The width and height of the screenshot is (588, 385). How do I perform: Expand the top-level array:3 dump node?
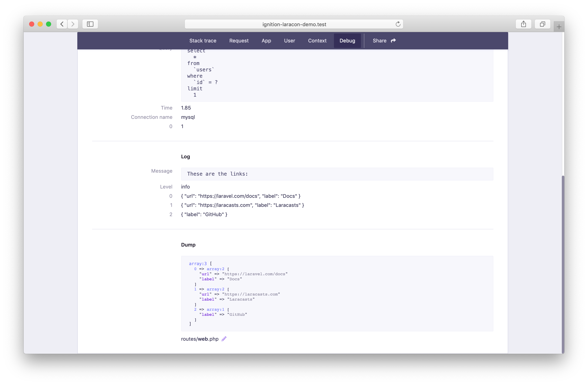point(198,263)
